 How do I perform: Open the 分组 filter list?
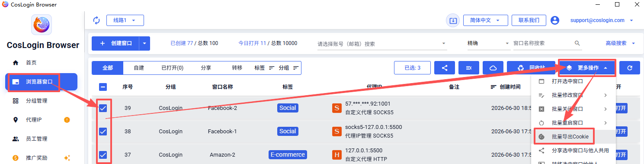[x=288, y=68]
